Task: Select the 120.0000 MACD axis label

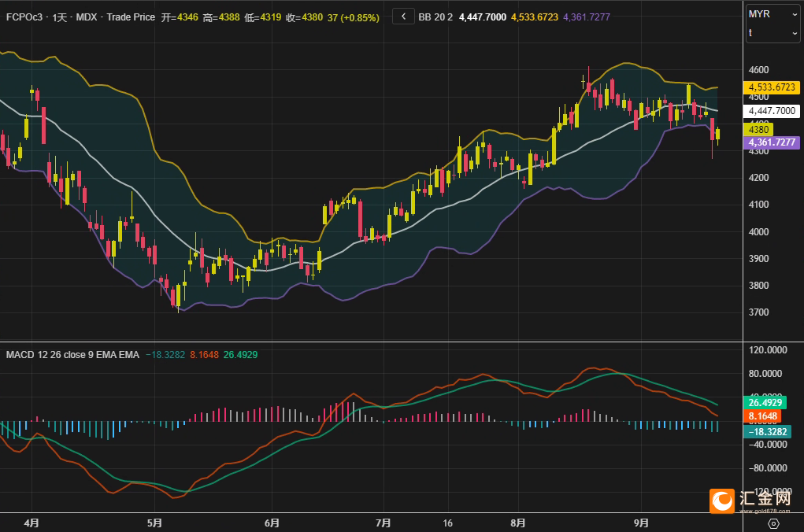Action: coord(768,350)
